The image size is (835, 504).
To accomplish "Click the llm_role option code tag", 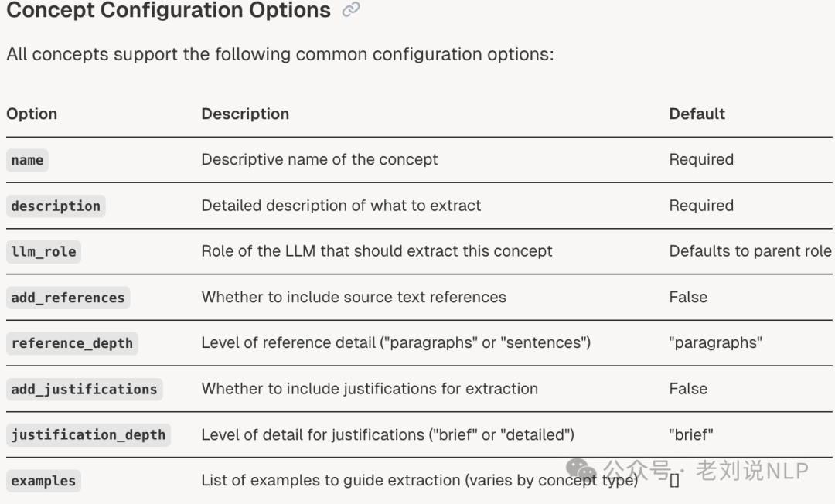I will point(43,252).
